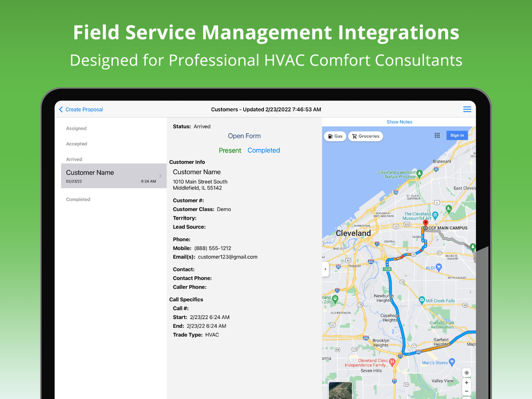Click the mobile number (888) 555-1212
The image size is (532, 399).
213,248
